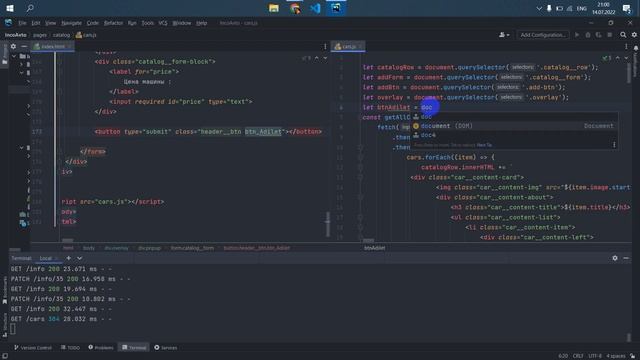Screen dimensions: 640x360
Task: Switch to the index.html editor tab
Action: coord(53,47)
